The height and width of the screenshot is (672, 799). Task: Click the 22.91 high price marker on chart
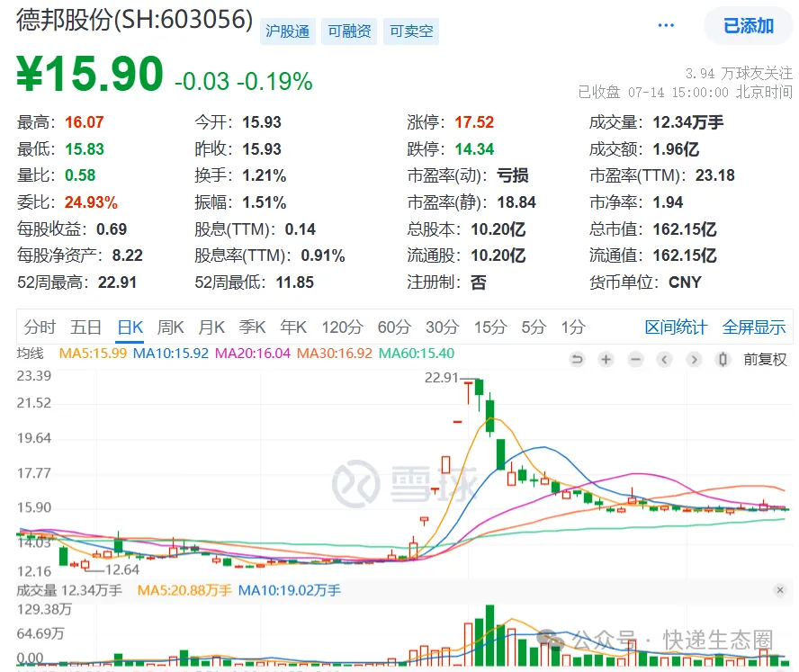tap(441, 378)
